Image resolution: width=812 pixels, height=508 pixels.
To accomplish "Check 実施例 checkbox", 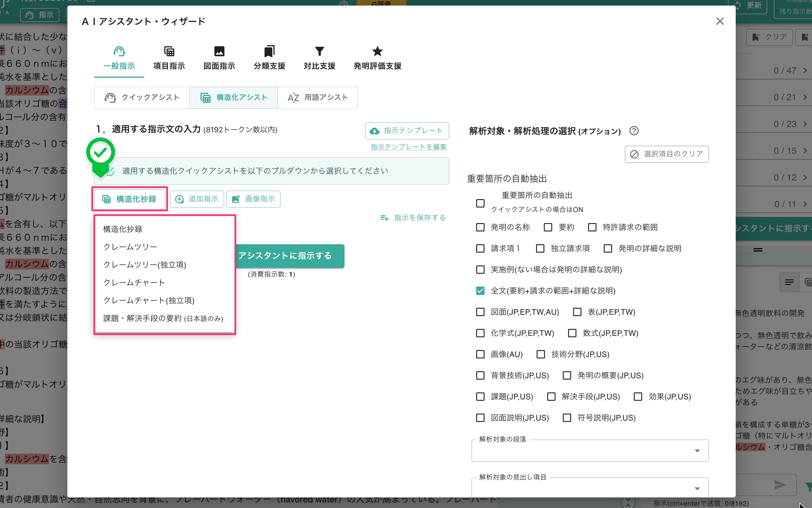I will point(480,270).
